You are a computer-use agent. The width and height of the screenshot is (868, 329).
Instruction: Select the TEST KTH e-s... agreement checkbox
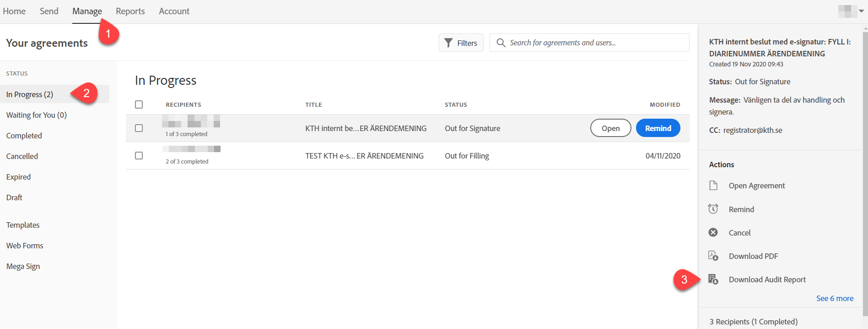(139, 155)
